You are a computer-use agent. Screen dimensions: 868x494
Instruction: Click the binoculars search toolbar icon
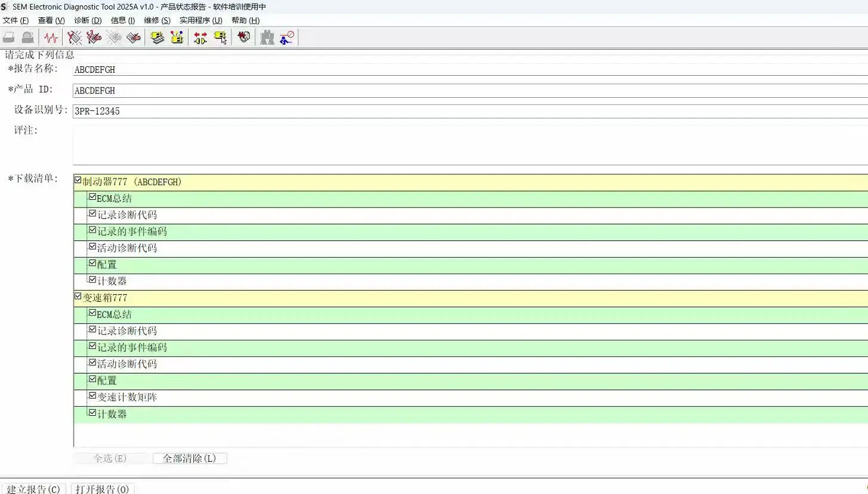267,38
